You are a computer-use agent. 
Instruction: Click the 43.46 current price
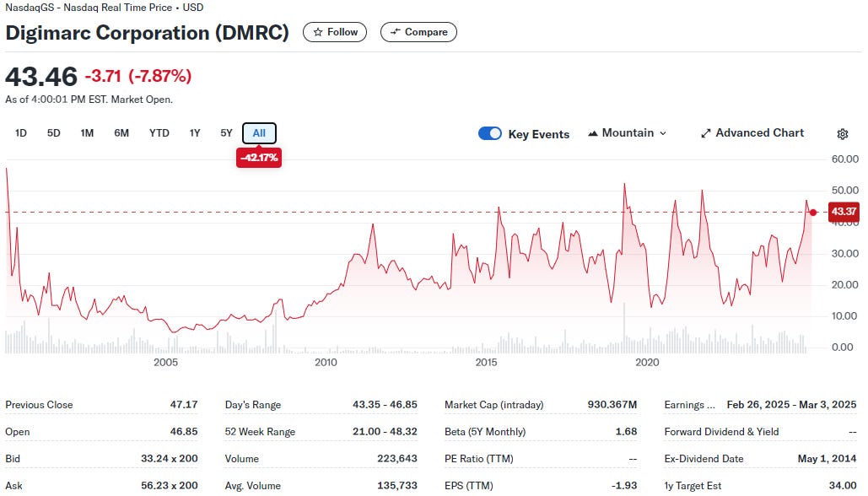(41, 76)
